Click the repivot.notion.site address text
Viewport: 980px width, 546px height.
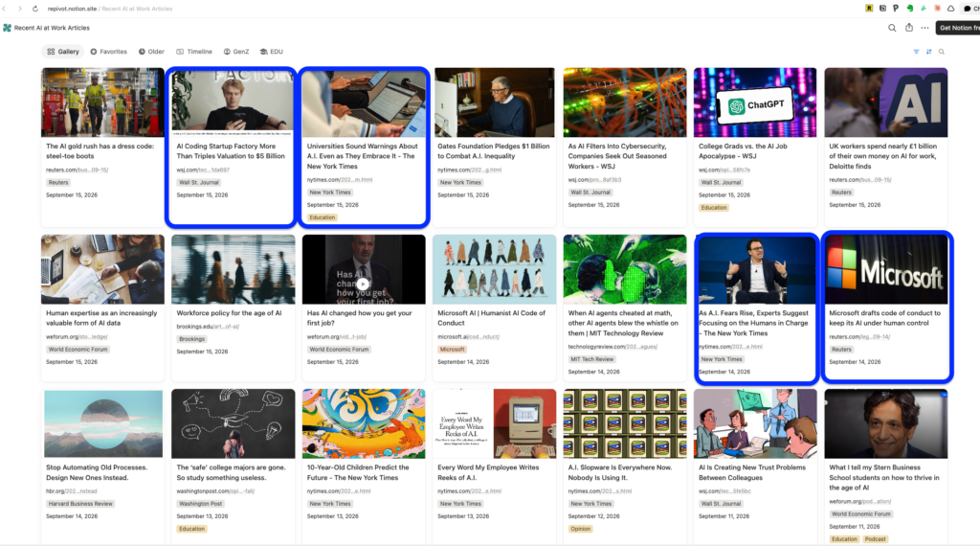(x=72, y=9)
